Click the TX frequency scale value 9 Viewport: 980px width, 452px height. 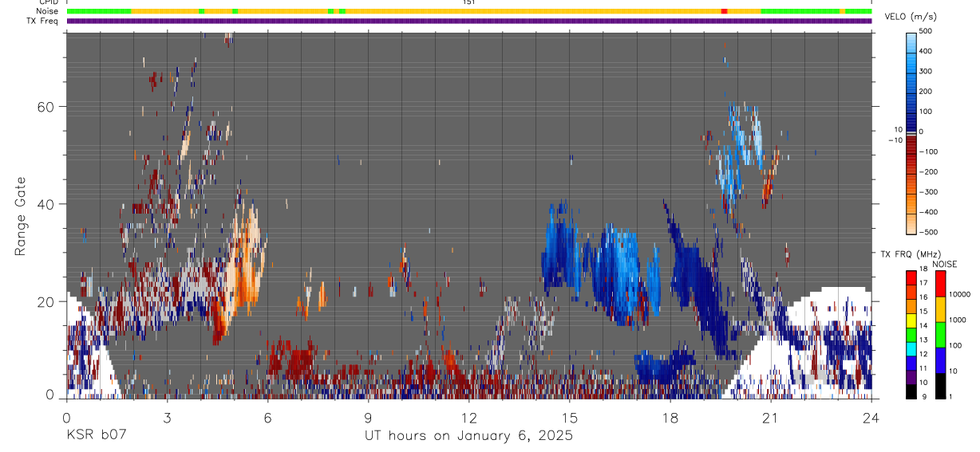pos(923,398)
